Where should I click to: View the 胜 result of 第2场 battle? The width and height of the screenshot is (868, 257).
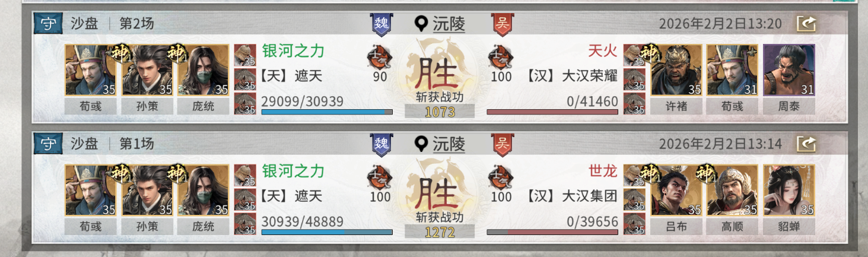click(x=438, y=74)
